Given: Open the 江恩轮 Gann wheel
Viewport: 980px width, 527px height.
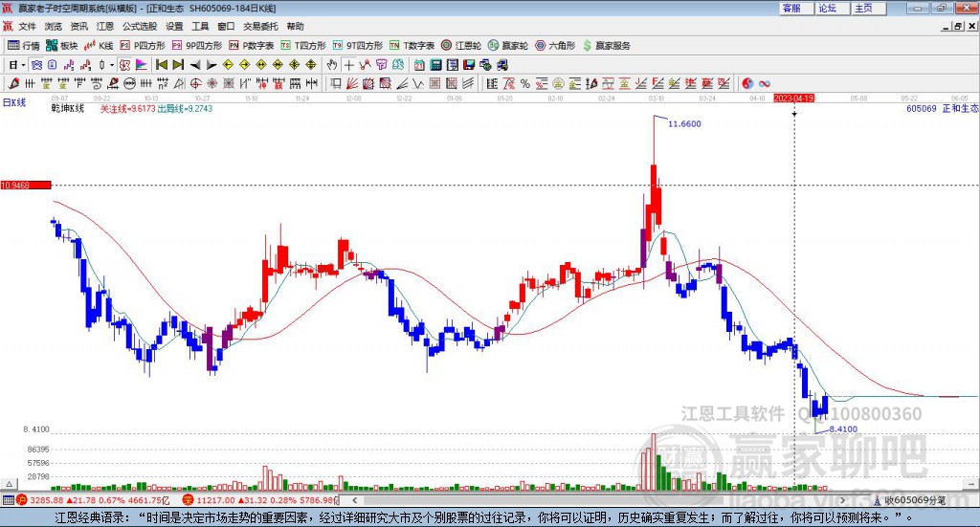Looking at the screenshot, I should point(461,46).
